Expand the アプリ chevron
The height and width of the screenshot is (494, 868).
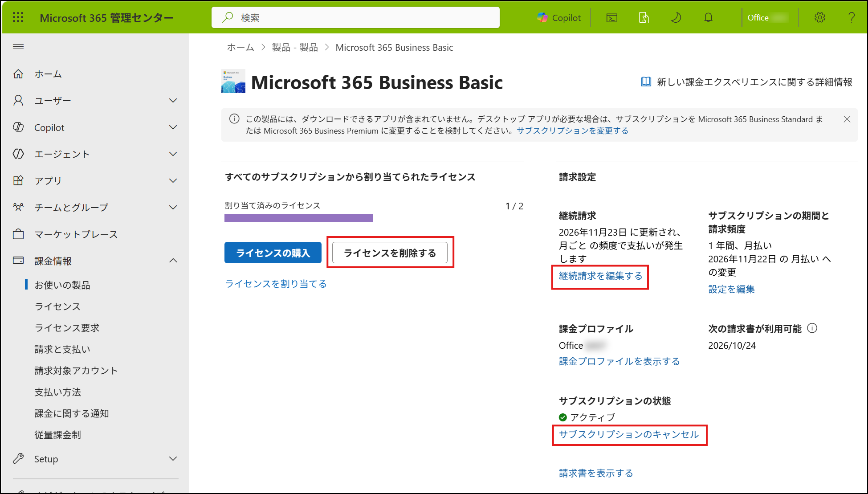[173, 181]
